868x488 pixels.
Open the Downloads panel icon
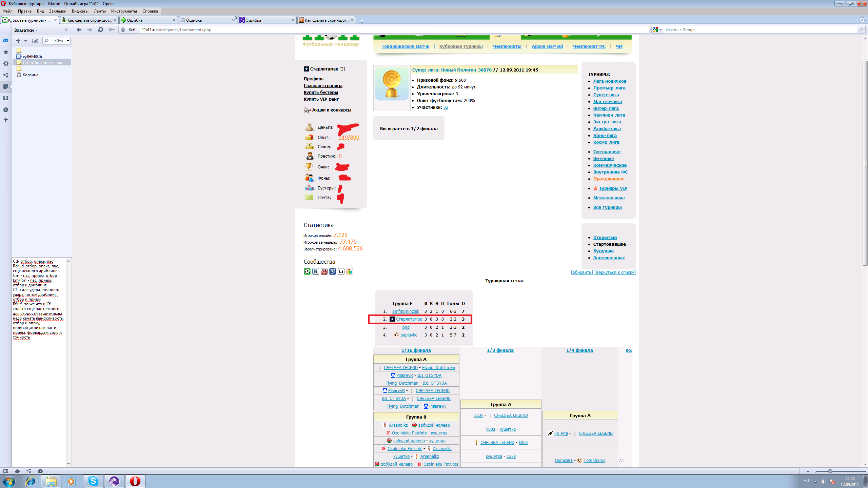point(6,98)
